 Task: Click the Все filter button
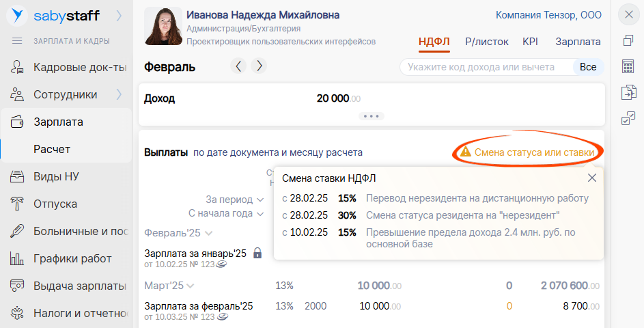click(x=587, y=67)
